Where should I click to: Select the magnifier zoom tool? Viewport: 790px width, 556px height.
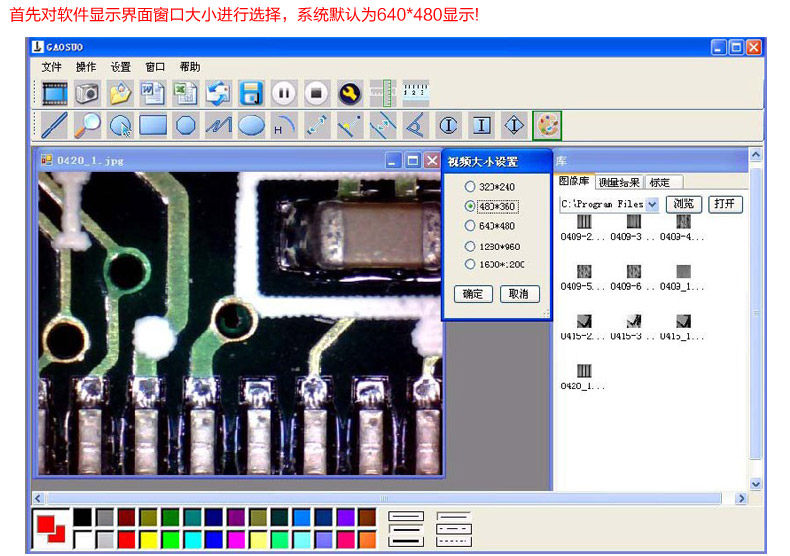click(87, 125)
